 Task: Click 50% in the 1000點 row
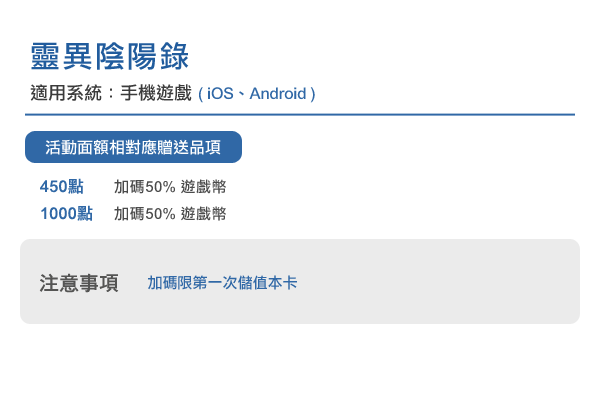pos(160,213)
